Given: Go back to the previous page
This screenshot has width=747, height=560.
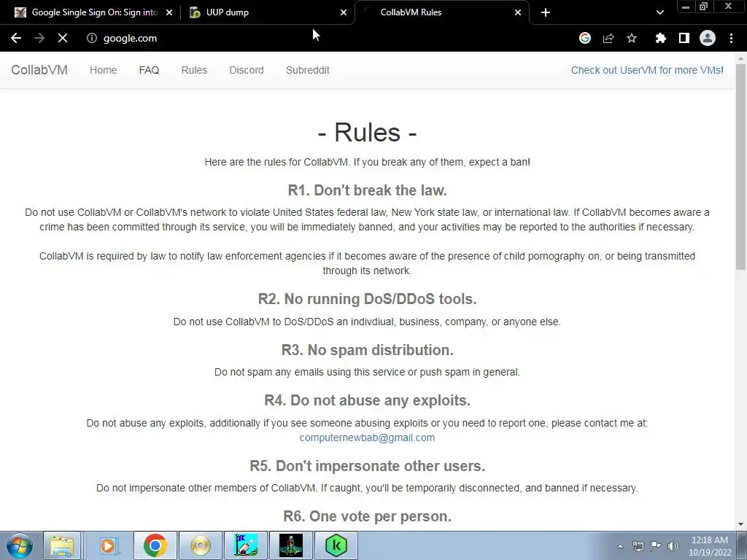Looking at the screenshot, I should click(16, 38).
